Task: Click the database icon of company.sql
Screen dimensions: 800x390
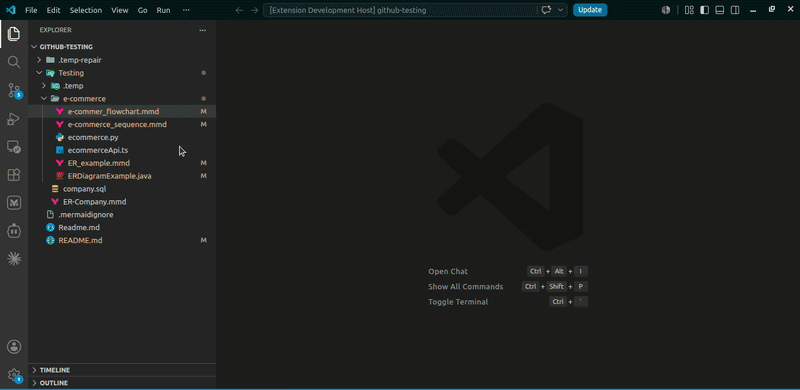Action: click(x=55, y=189)
